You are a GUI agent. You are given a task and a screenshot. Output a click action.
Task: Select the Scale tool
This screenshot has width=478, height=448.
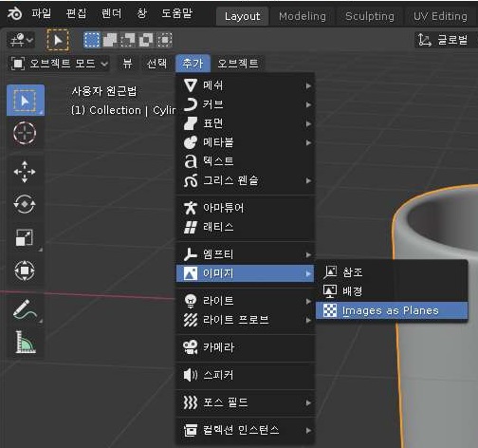point(25,237)
